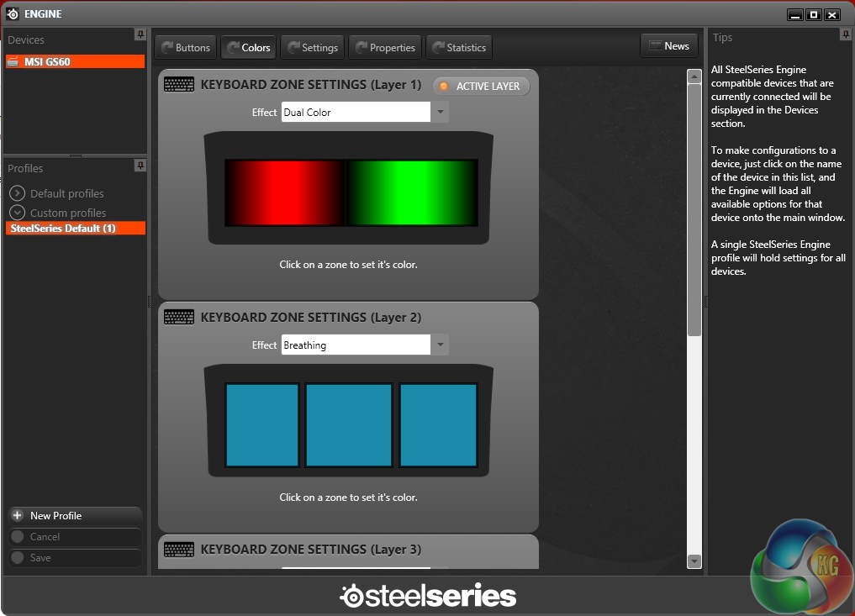The width and height of the screenshot is (855, 616).
Task: Click the KEYBOARD ZONE SETTINGS (Layer 1) heading
Action: tap(311, 85)
